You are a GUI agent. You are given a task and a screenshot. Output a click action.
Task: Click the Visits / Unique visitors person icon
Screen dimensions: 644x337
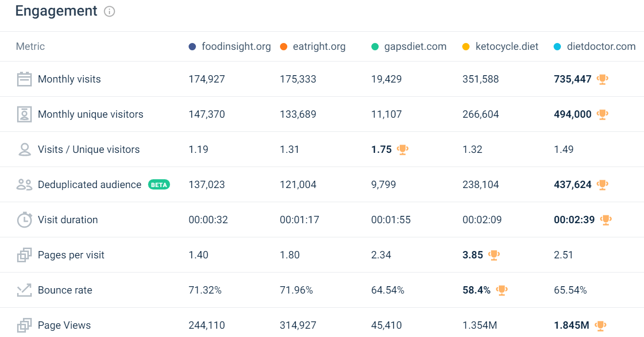[x=24, y=149]
